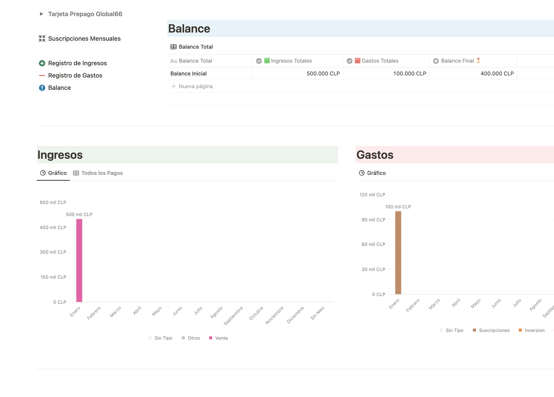Toggle the Venta legend entry
The image size is (554, 397).
point(218,338)
